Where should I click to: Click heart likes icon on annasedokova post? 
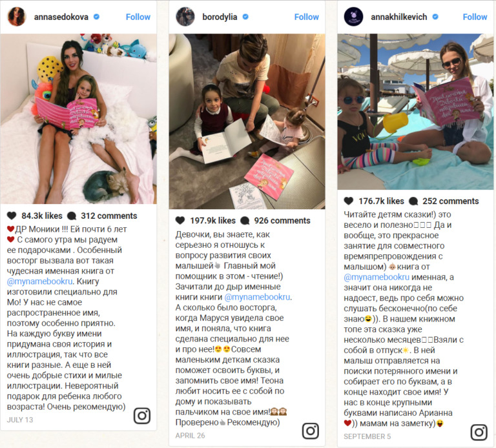click(12, 216)
